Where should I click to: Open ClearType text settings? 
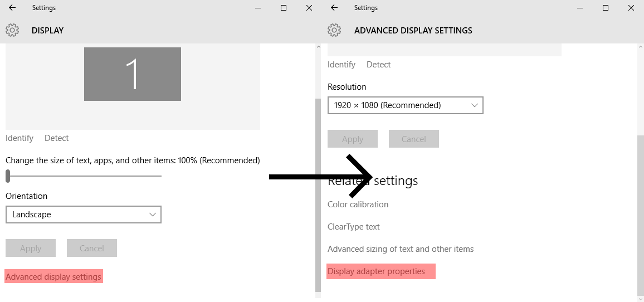[353, 227]
